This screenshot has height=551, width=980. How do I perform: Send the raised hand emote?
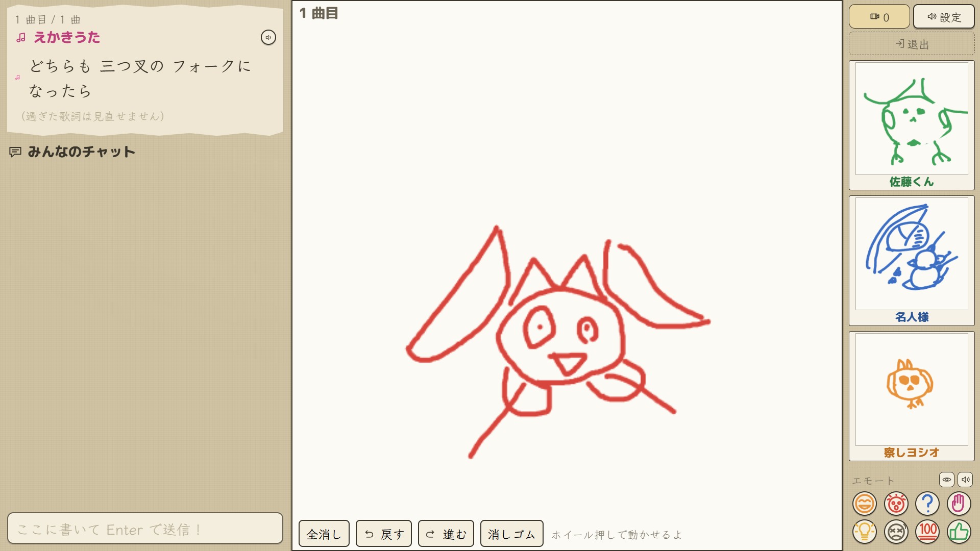click(959, 504)
